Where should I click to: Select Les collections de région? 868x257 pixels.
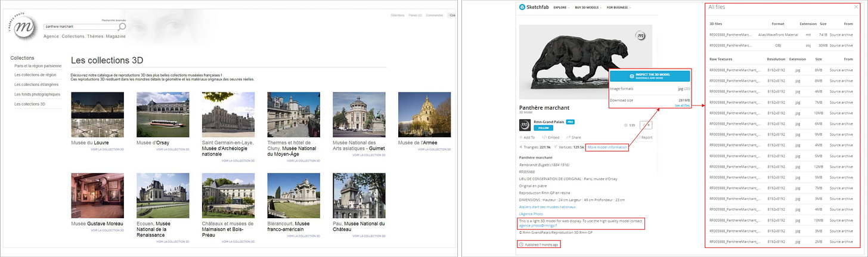point(35,75)
